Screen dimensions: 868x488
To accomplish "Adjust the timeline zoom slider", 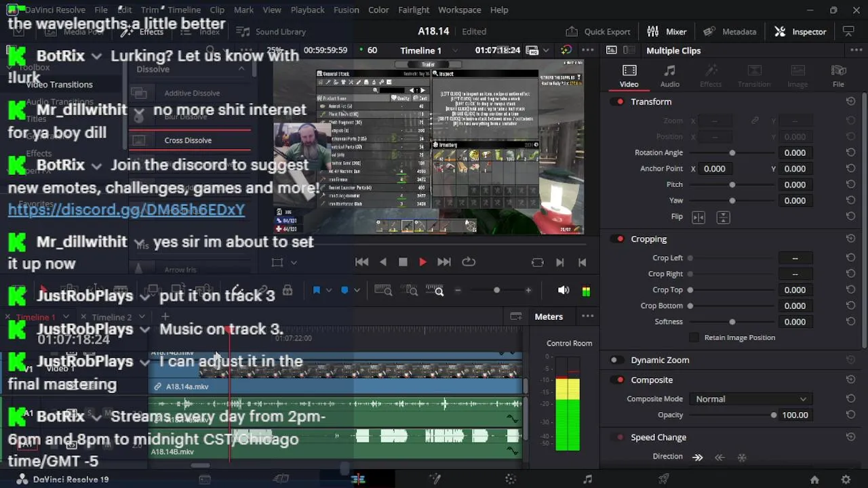I will (496, 290).
